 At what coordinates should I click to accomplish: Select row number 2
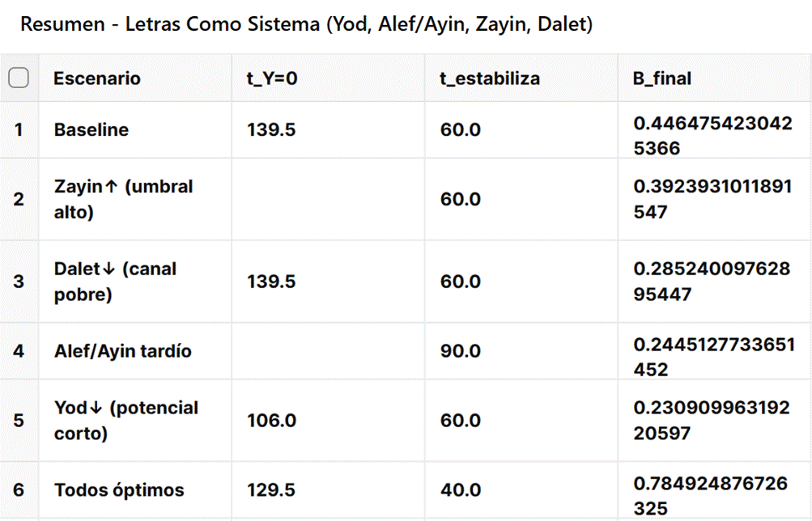point(19,199)
